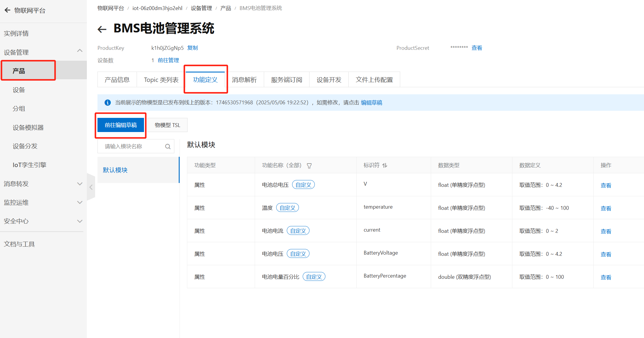Open 消息解析 tab
Screen dimensions: 644x338
tap(244, 80)
